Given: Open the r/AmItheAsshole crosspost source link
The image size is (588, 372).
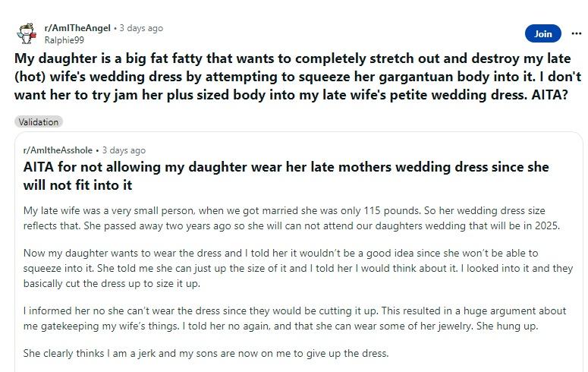Looking at the screenshot, I should point(59,150).
